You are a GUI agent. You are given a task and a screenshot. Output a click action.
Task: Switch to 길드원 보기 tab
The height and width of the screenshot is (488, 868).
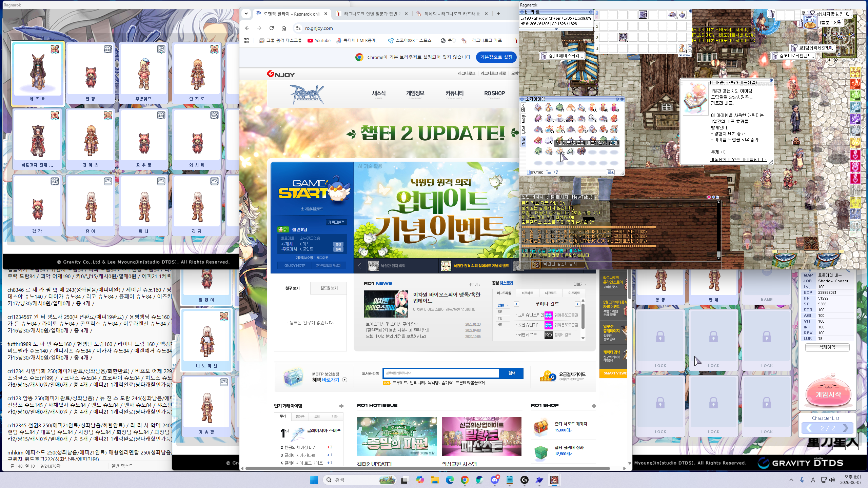point(329,288)
